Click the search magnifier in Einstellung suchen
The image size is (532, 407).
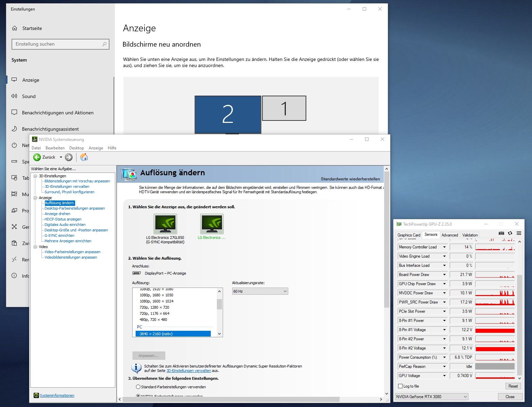point(104,44)
